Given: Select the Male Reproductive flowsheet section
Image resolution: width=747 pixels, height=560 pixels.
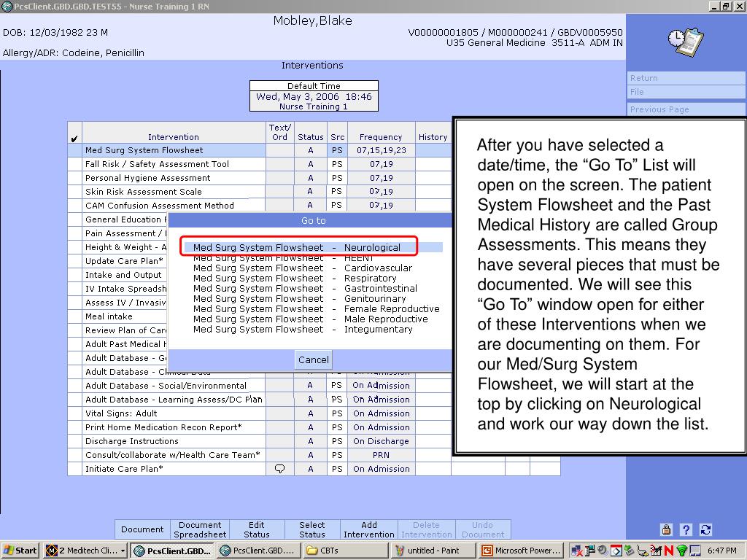Looking at the screenshot, I should point(311,319).
